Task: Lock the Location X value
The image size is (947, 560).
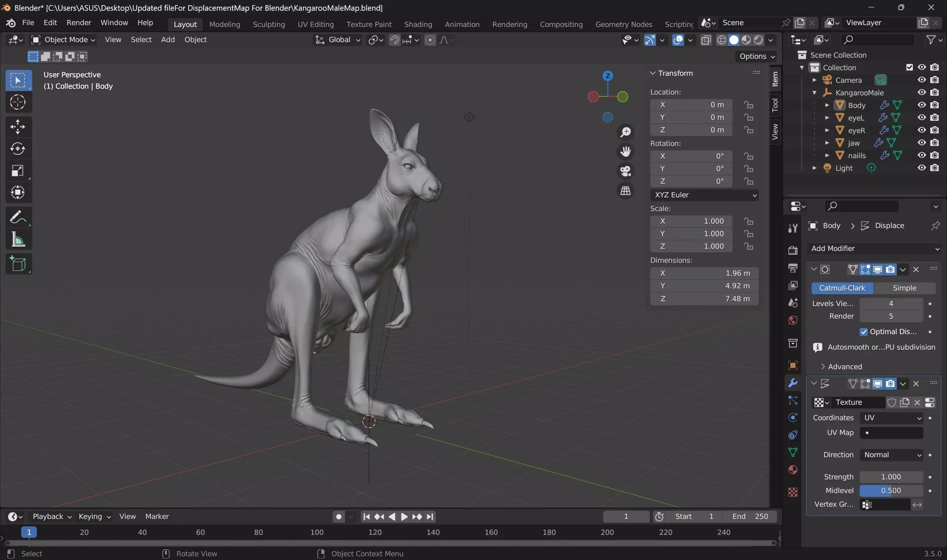Action: (748, 105)
